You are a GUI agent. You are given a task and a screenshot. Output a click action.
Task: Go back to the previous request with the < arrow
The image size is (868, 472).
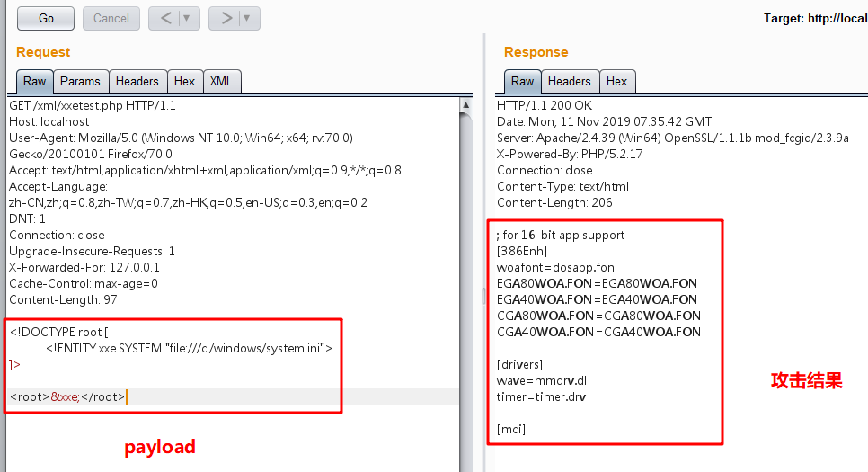[165, 18]
